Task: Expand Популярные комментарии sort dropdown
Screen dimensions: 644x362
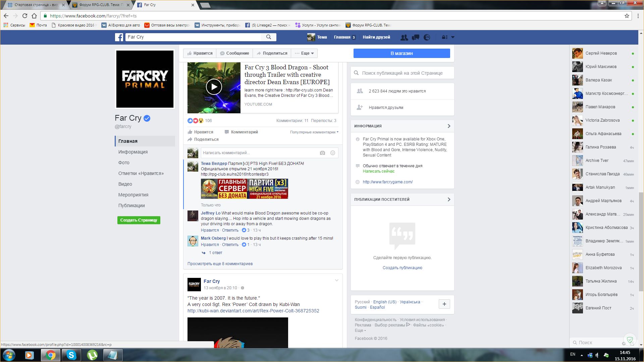Action: coord(314,132)
